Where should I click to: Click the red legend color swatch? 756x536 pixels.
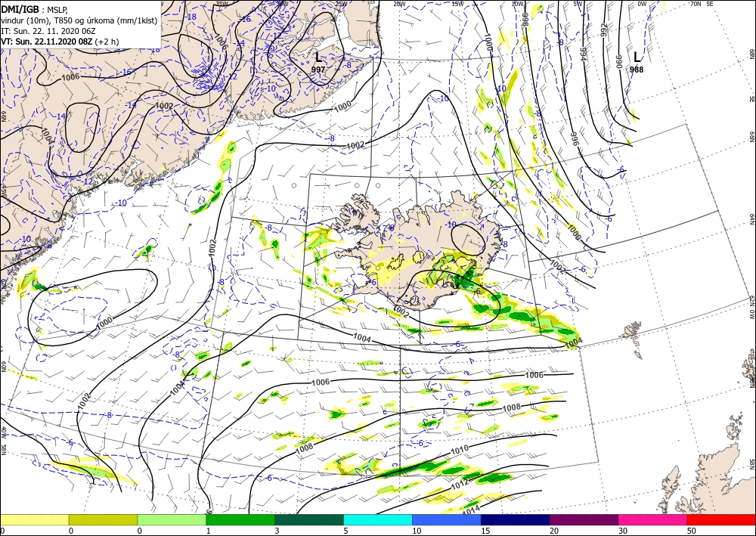tap(721, 519)
